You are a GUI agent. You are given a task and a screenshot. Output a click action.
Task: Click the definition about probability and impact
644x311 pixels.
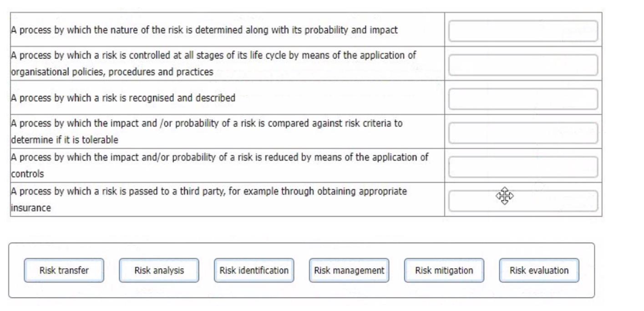[204, 30]
